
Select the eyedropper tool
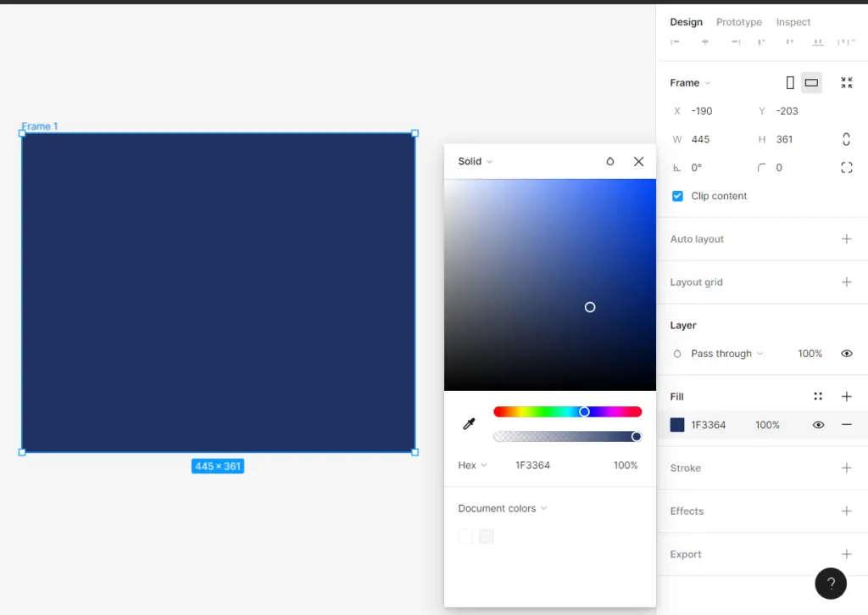click(468, 424)
